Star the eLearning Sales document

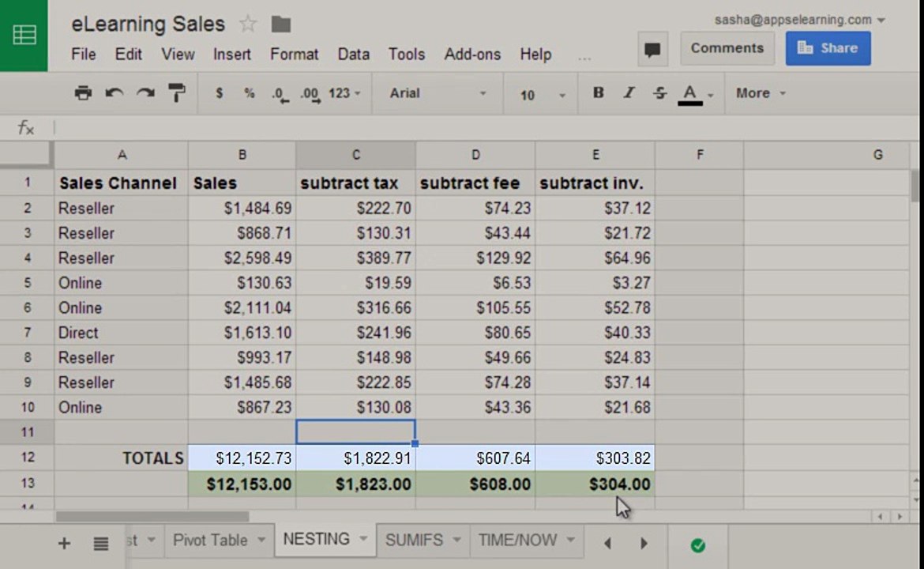248,24
